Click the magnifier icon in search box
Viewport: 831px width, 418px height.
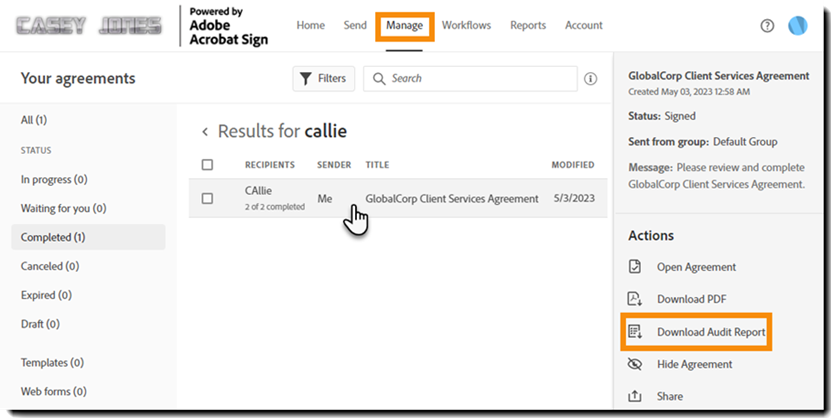click(379, 79)
